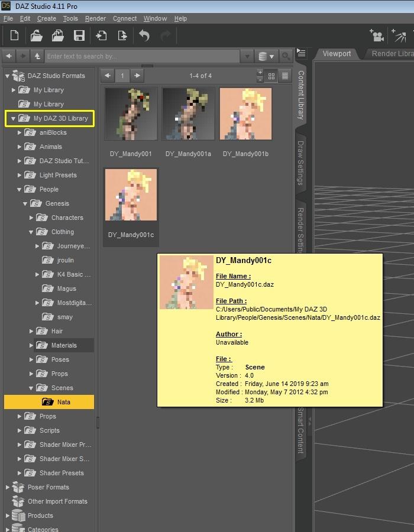Click the page number 1 field

(x=122, y=75)
